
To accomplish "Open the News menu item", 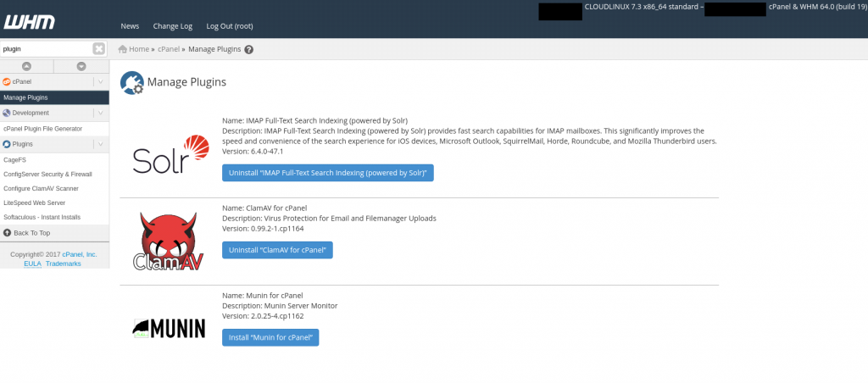I will [x=130, y=26].
